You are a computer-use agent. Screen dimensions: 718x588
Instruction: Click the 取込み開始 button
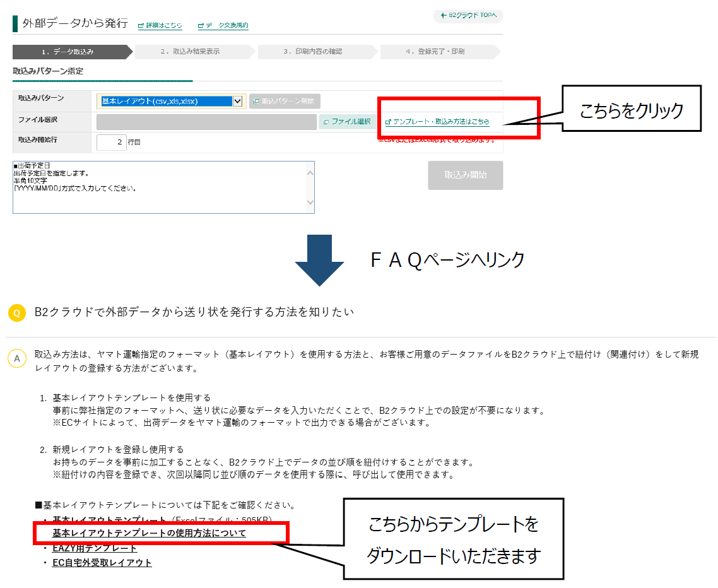[465, 175]
